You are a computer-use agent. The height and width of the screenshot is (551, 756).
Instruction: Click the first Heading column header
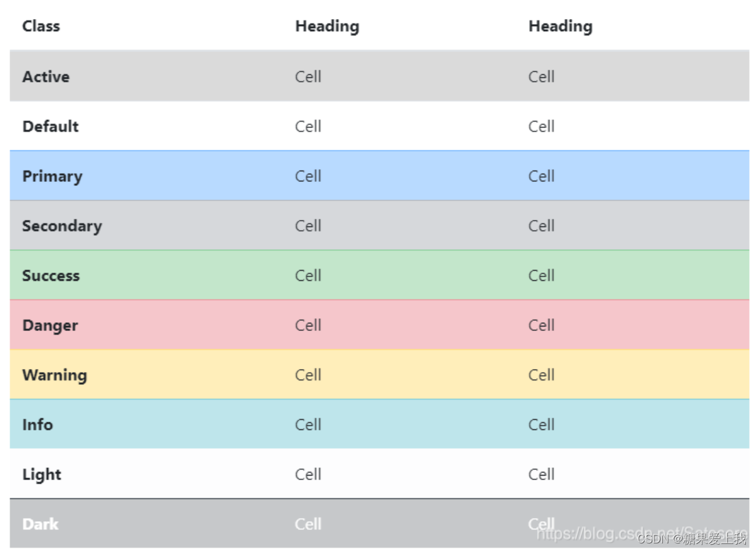[327, 26]
